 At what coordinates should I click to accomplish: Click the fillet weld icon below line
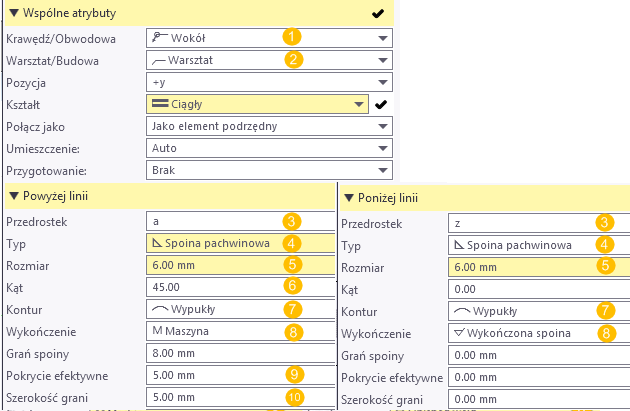(459, 245)
